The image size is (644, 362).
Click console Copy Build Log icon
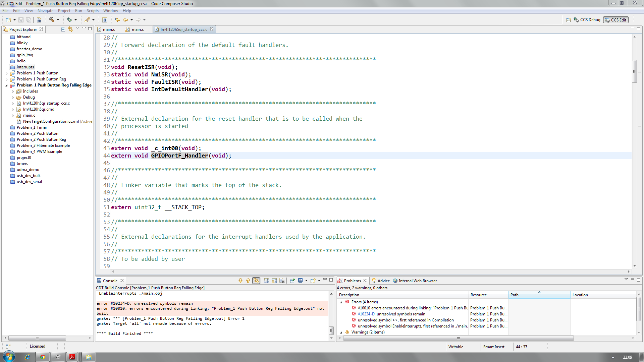[267, 281]
